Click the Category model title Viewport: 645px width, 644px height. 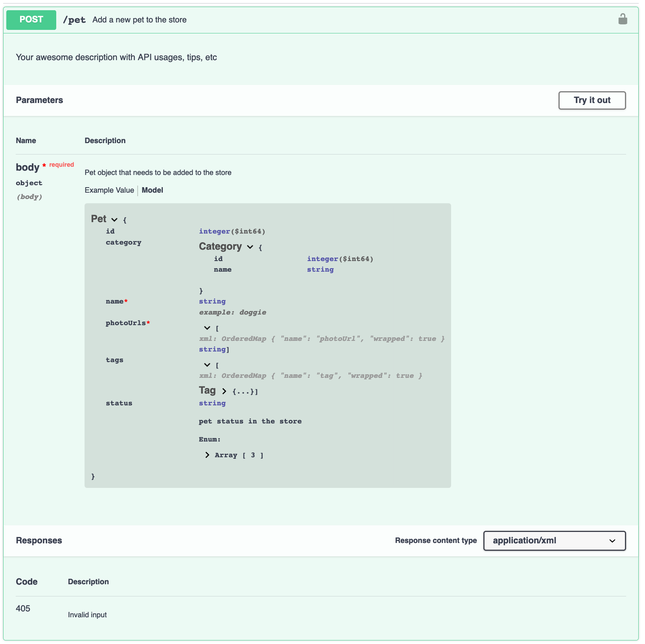coord(220,247)
